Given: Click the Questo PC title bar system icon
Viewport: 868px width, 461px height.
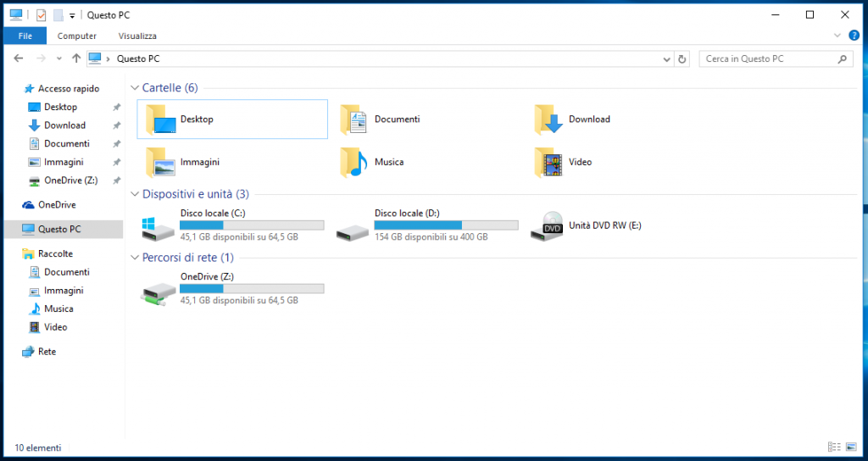Looking at the screenshot, I should click(16, 15).
